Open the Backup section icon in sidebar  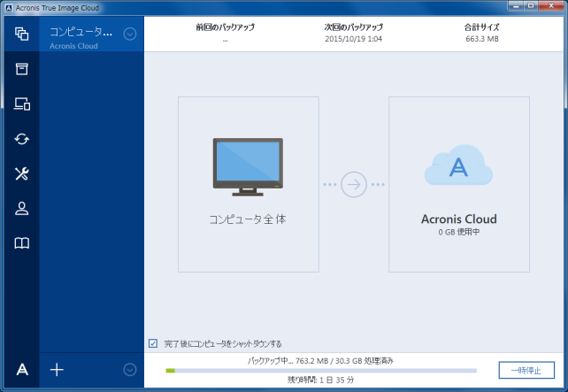[x=22, y=34]
